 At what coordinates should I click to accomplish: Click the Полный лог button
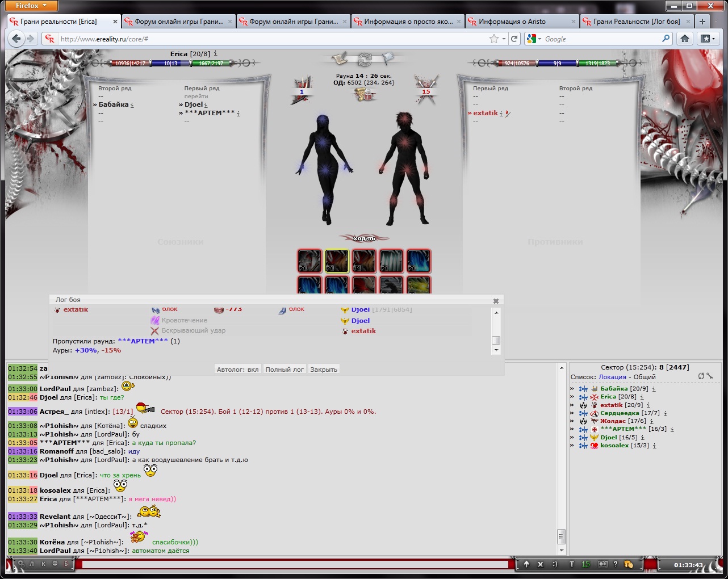tap(284, 370)
